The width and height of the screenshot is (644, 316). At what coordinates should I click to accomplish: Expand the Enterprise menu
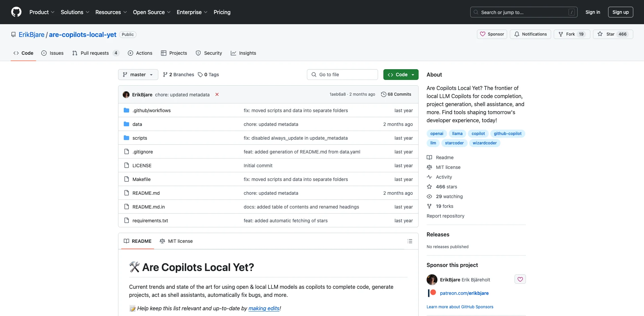[192, 12]
